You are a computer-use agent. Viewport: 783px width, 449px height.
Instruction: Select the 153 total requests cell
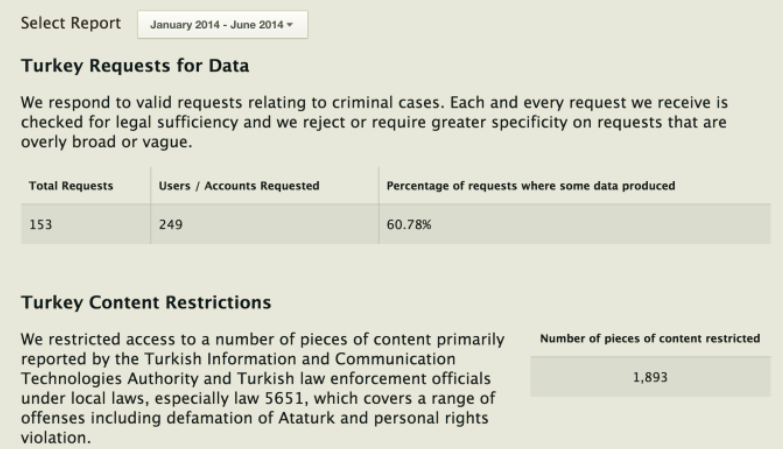[x=41, y=225]
